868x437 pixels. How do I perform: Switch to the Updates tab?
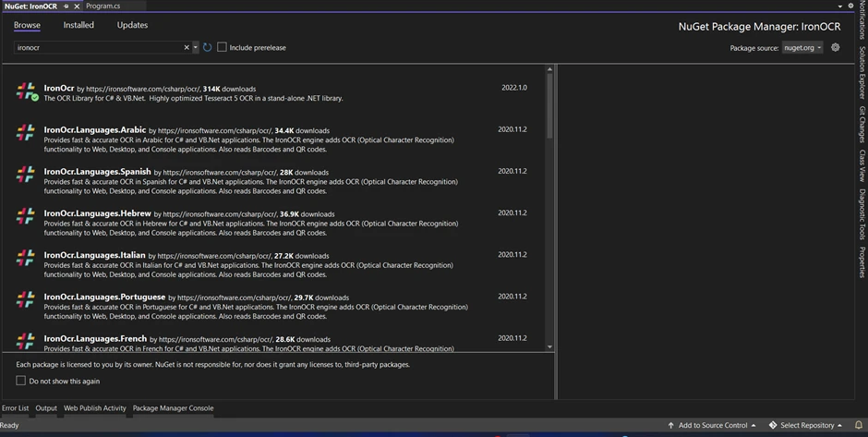132,25
